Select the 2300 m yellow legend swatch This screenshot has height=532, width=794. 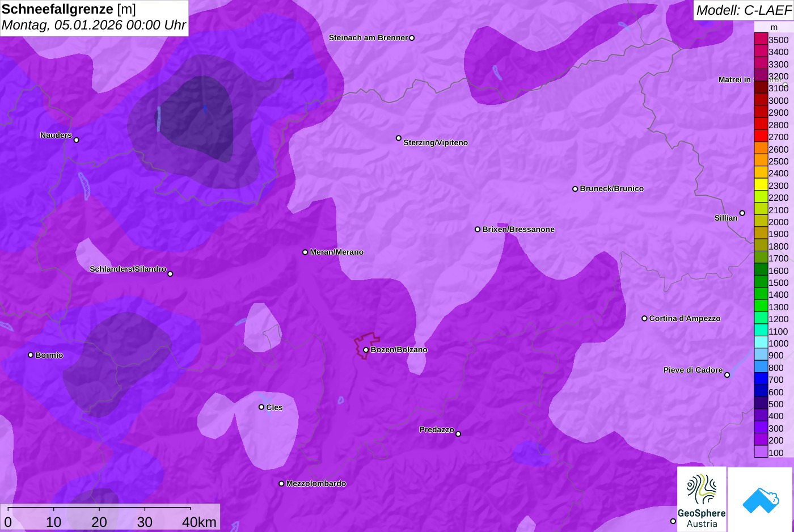click(x=761, y=185)
